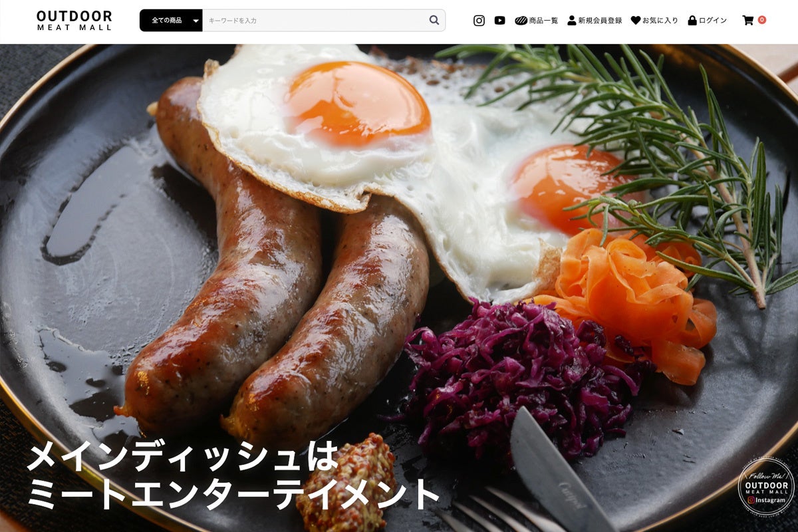Viewport: 798px width, 532px height.
Task: Click the red cart count badge
Action: coord(762,20)
